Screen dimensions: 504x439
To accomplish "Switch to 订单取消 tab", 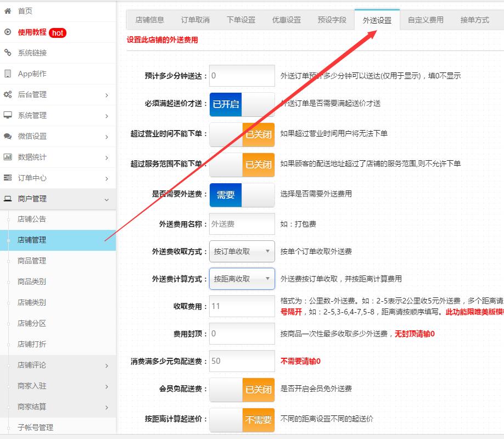I will pyautogui.click(x=195, y=20).
